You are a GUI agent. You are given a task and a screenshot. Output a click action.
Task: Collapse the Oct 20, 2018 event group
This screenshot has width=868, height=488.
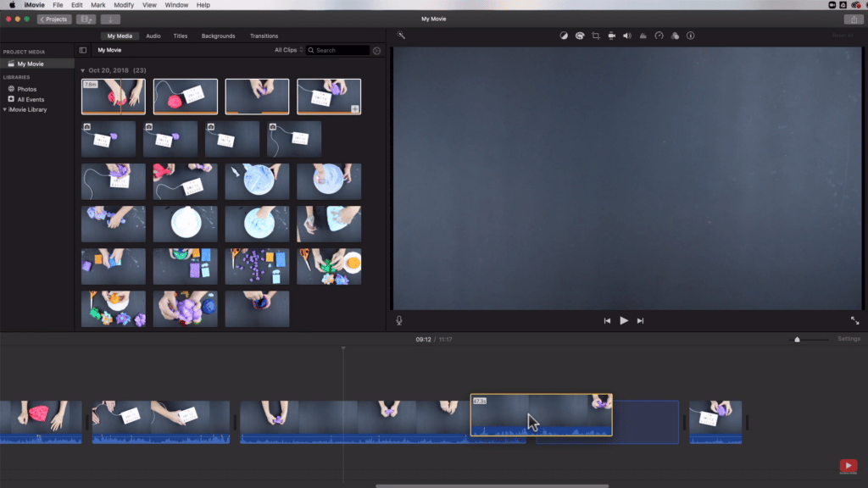click(x=82, y=70)
